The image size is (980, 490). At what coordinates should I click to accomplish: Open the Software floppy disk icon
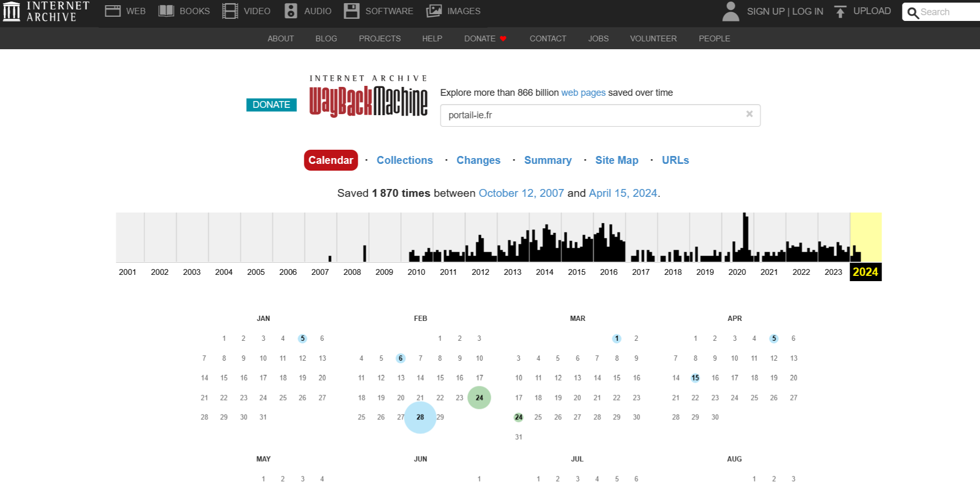pos(351,11)
